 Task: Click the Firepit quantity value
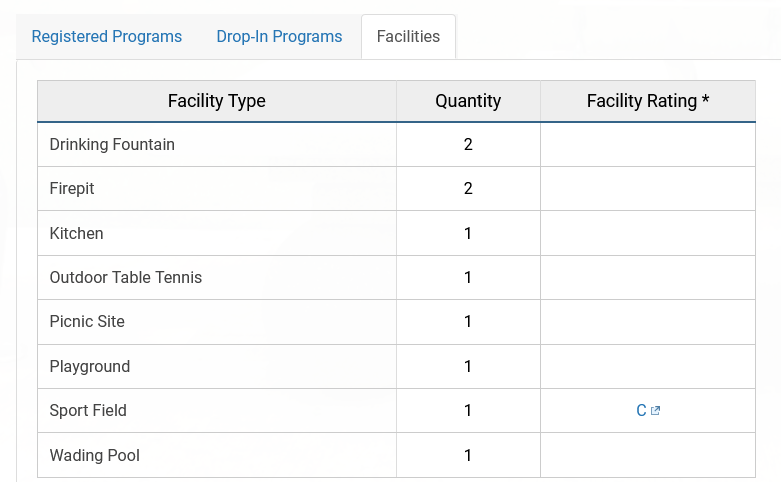click(468, 188)
